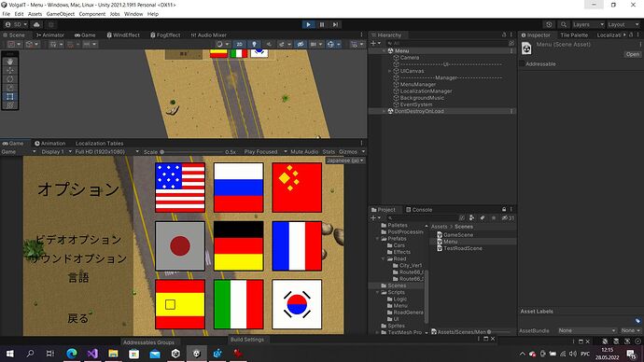Image resolution: width=644 pixels, height=362 pixels.
Task: Toggle Mute Audio in Game view
Action: pos(304,152)
